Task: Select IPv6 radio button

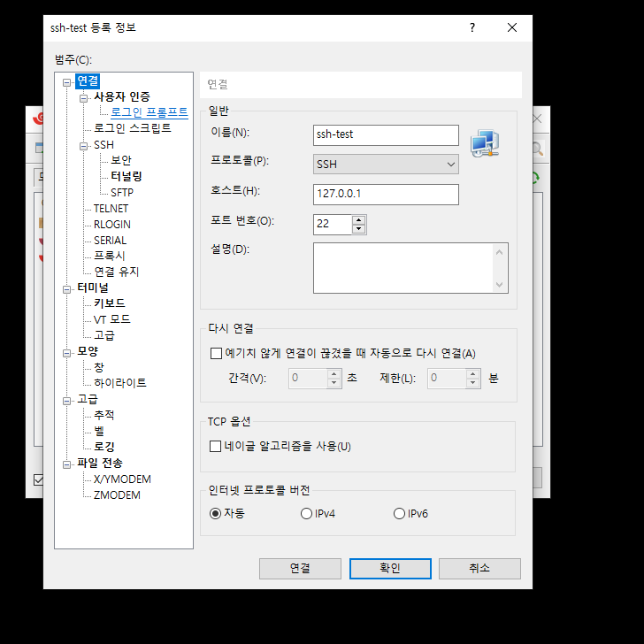Action: click(x=399, y=513)
